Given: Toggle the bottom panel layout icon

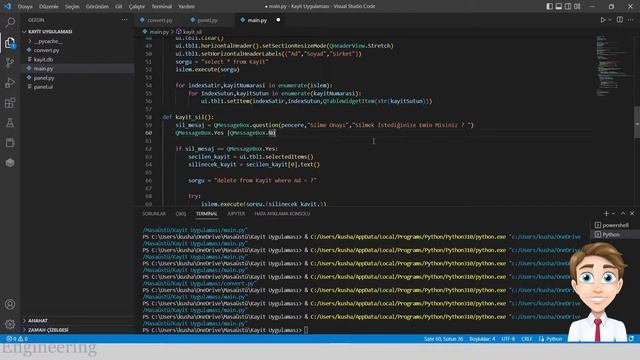Looking at the screenshot, I should [x=559, y=6].
